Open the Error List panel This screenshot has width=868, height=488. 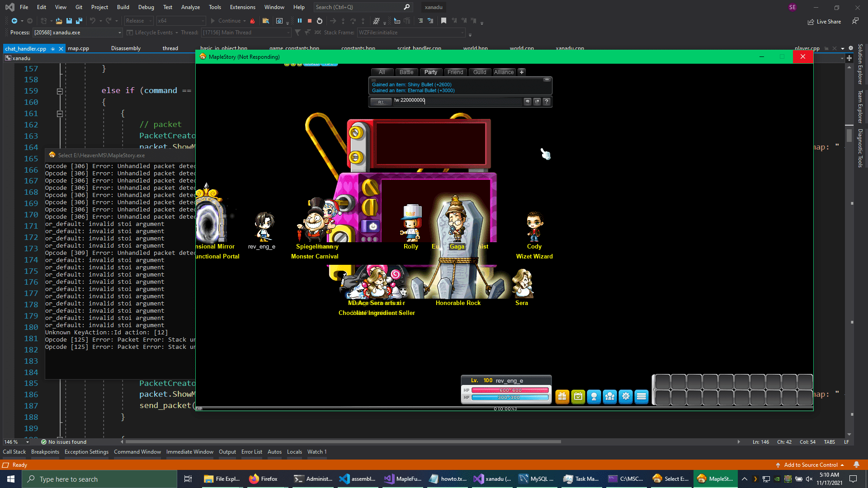pos(252,452)
